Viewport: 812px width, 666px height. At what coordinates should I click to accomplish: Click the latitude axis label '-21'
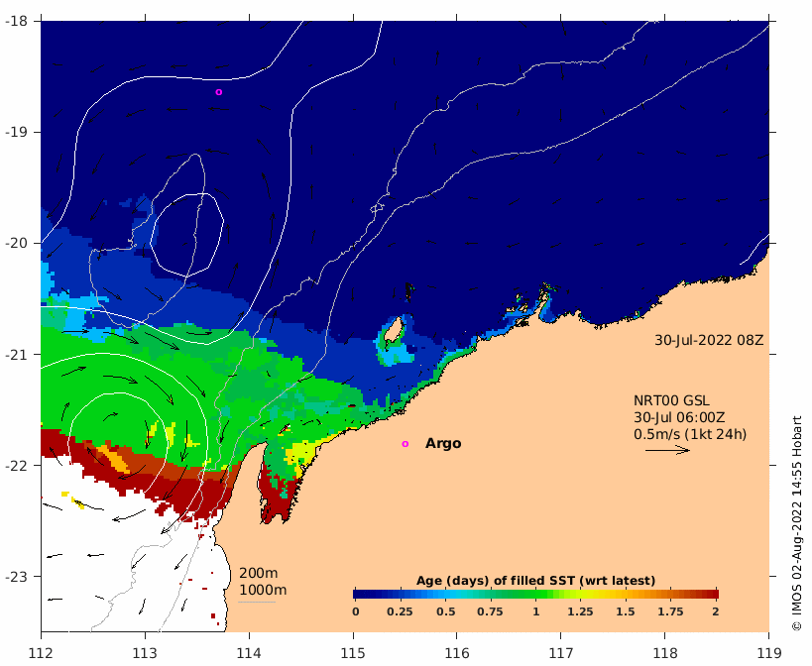(16, 355)
